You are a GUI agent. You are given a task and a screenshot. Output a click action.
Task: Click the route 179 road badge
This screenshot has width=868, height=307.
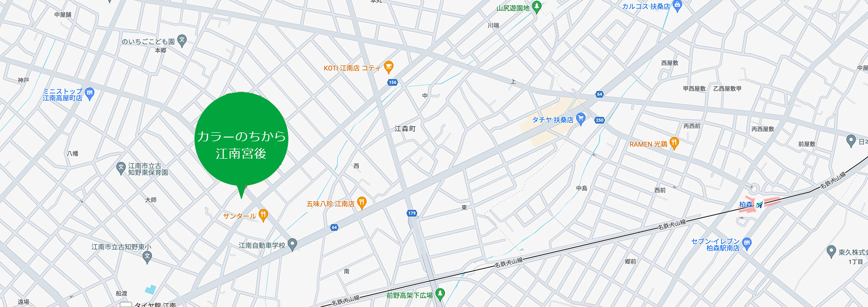point(412,213)
